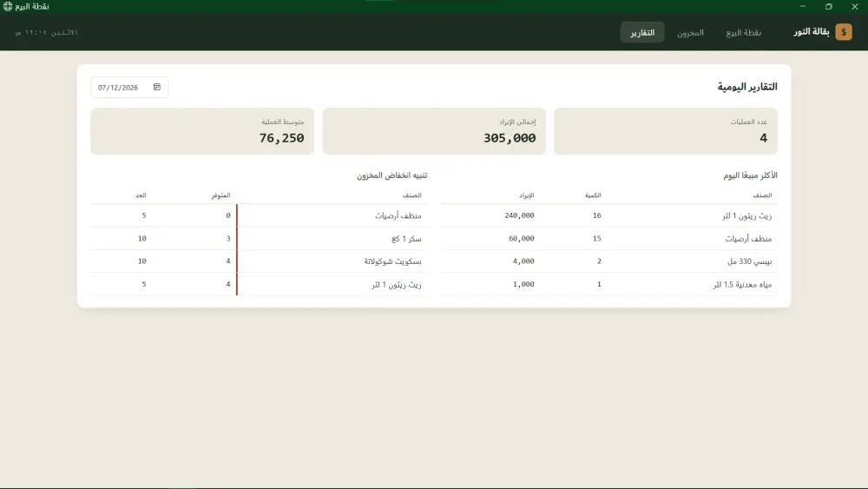
Task: Click the dollar sign store logo icon
Action: click(x=844, y=32)
